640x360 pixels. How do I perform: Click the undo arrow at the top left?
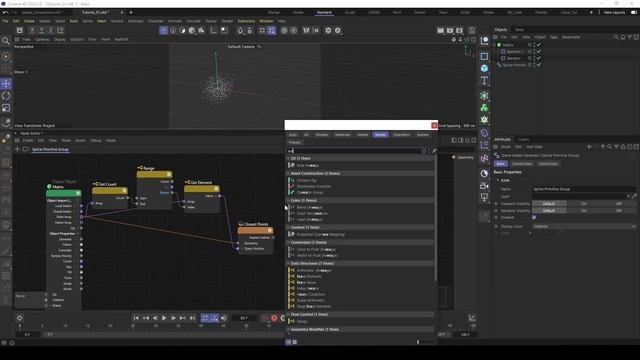pyautogui.click(x=5, y=13)
